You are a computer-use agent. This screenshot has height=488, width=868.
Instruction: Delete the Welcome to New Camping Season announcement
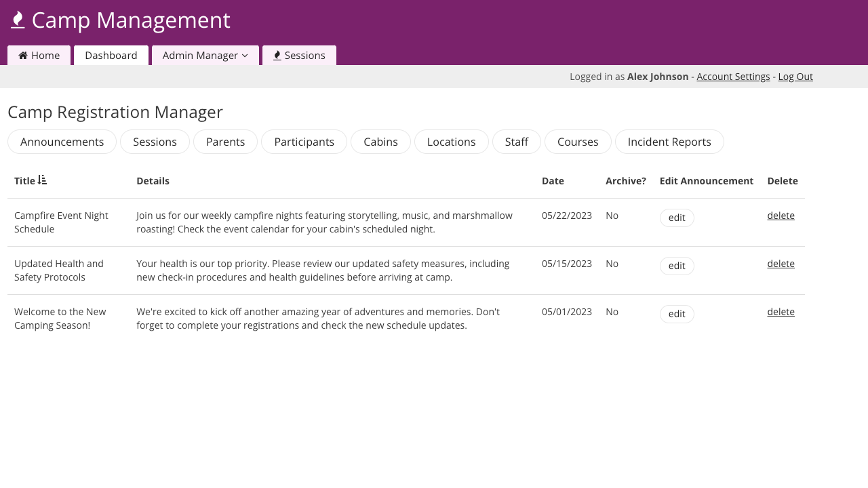[781, 312]
